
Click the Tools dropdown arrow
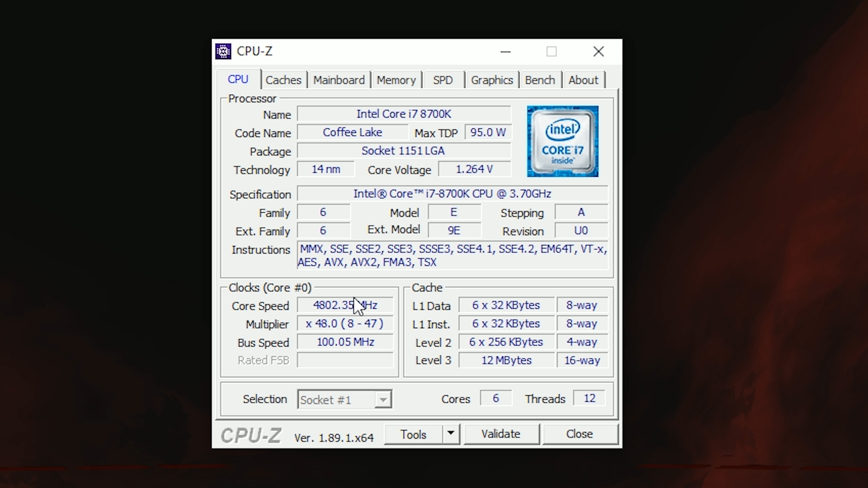tap(451, 434)
